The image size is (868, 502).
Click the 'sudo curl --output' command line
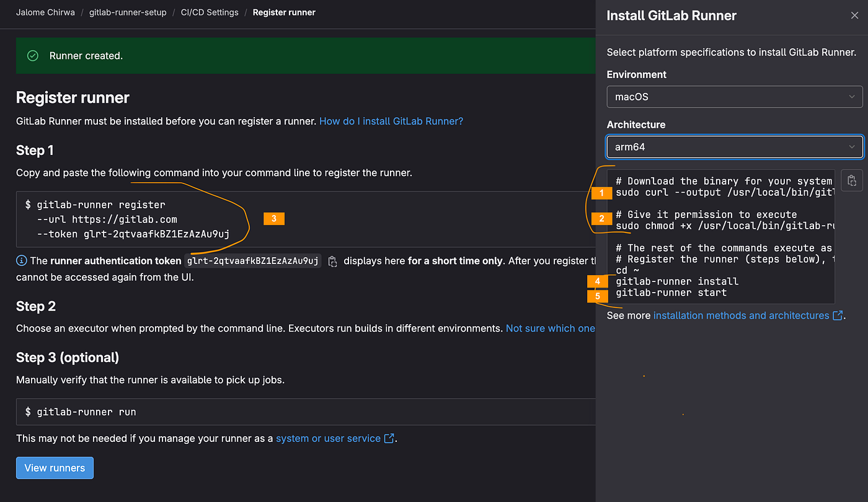click(x=725, y=192)
